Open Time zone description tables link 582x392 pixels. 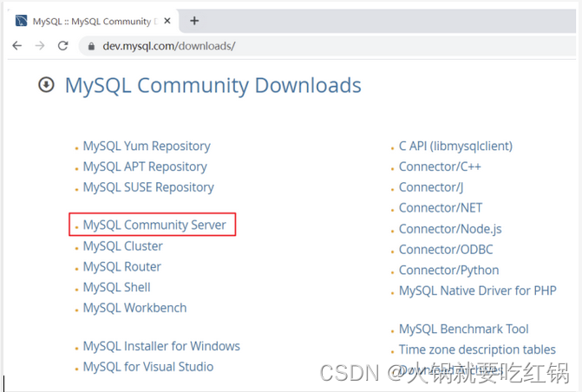[477, 350]
